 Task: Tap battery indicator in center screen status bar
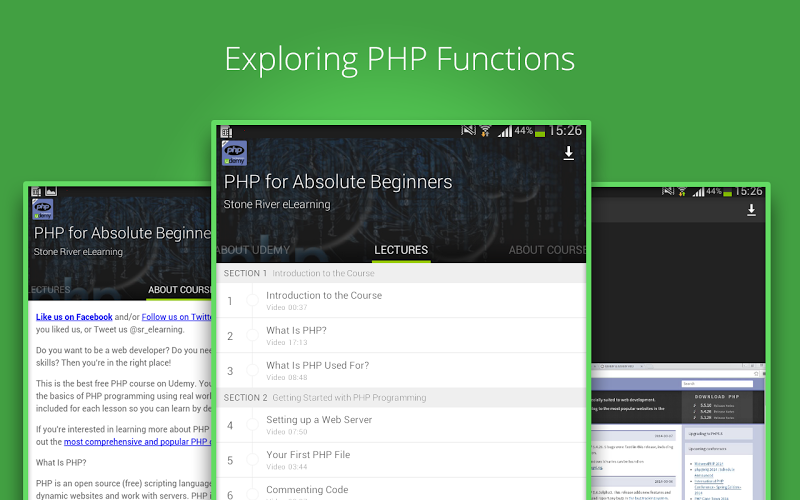click(540, 133)
